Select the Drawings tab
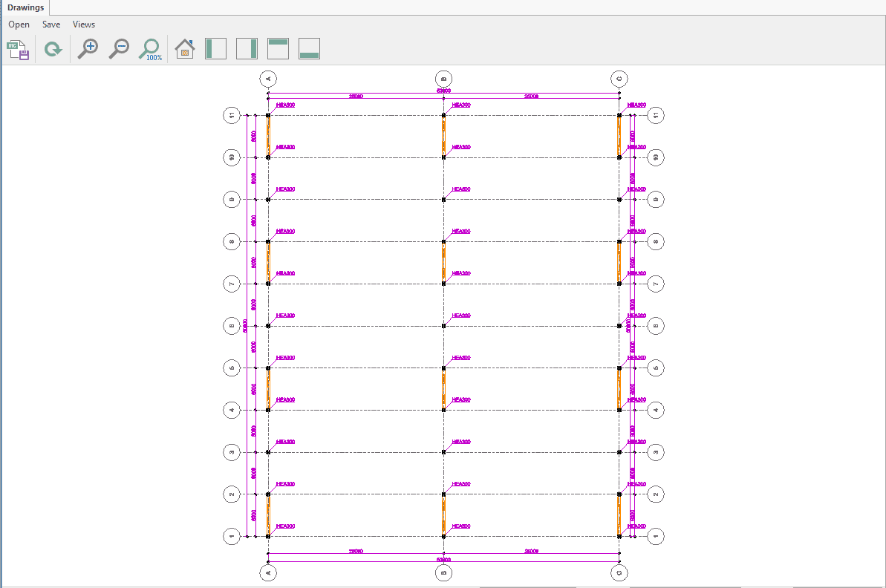The width and height of the screenshot is (886, 588). point(26,8)
